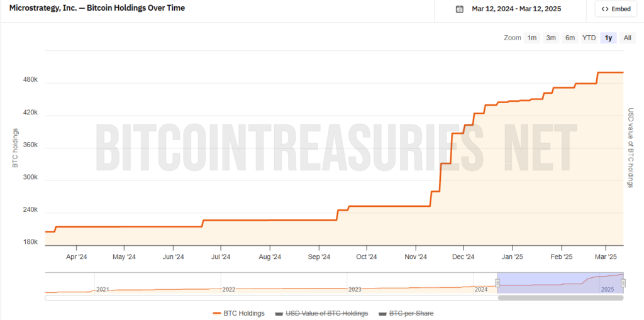Select the 1y zoom option

point(608,38)
